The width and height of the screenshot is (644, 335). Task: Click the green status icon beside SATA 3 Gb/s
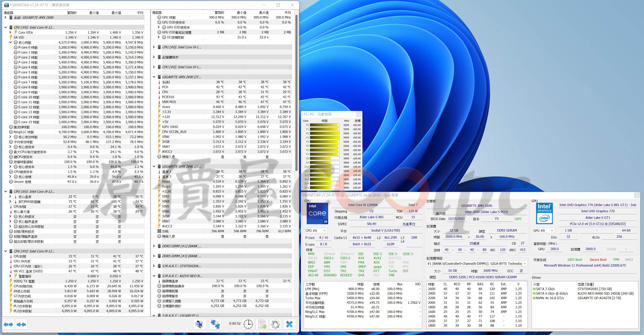coord(534,289)
